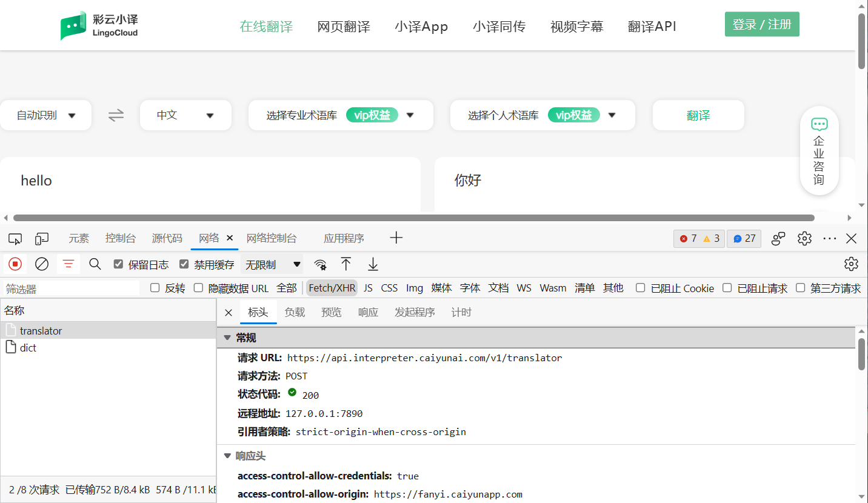Go to 小译同传 nav link
This screenshot has height=503, width=868.
499,27
